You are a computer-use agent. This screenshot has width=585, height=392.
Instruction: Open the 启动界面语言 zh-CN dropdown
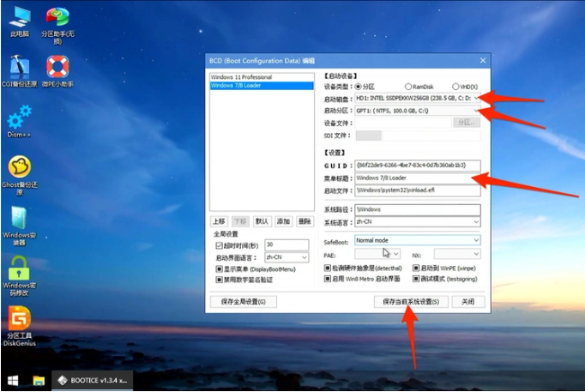[286, 257]
